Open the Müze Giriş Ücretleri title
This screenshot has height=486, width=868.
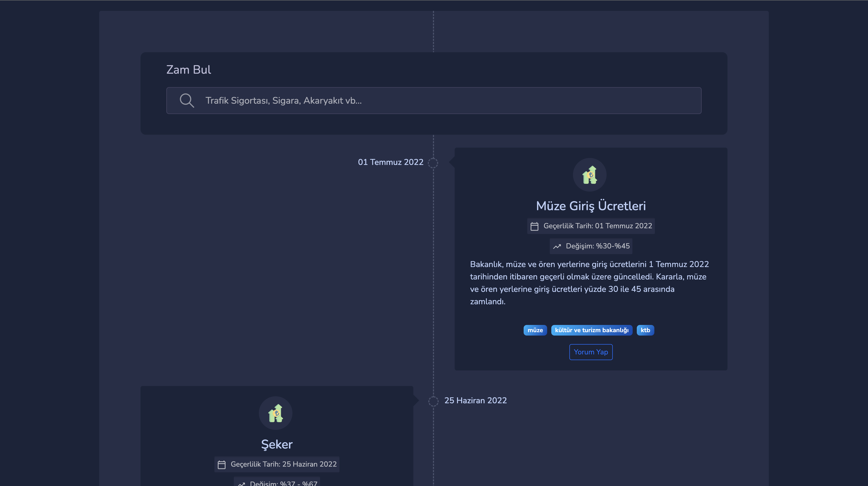591,206
